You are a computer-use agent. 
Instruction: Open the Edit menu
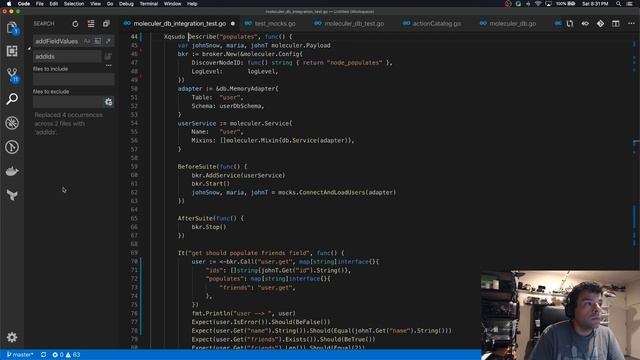point(53,4)
